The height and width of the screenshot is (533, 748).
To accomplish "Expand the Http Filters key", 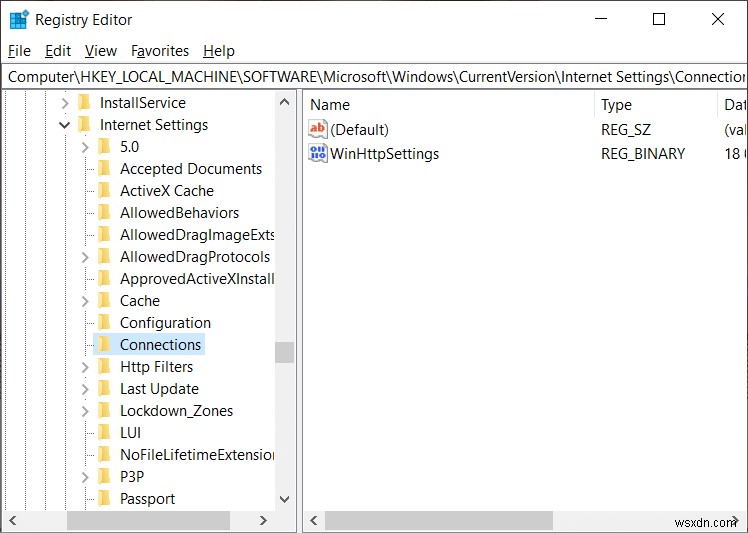I will coord(85,367).
